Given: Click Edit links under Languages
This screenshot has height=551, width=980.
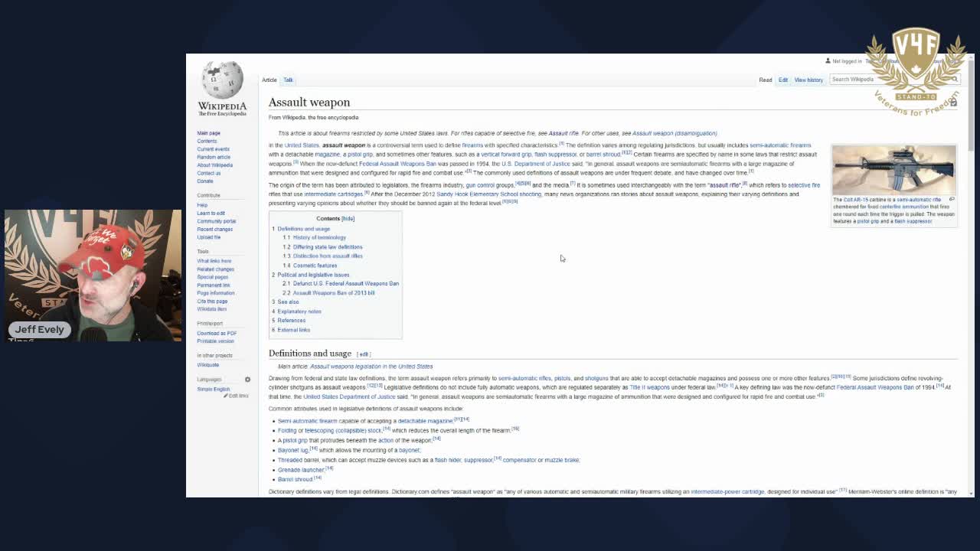Looking at the screenshot, I should (x=237, y=396).
